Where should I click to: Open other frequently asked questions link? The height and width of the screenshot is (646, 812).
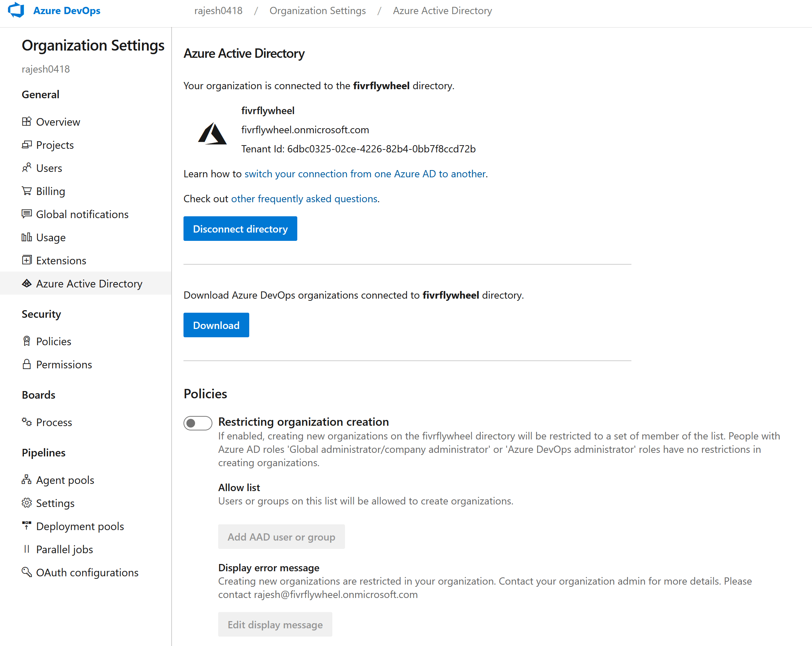tap(304, 199)
